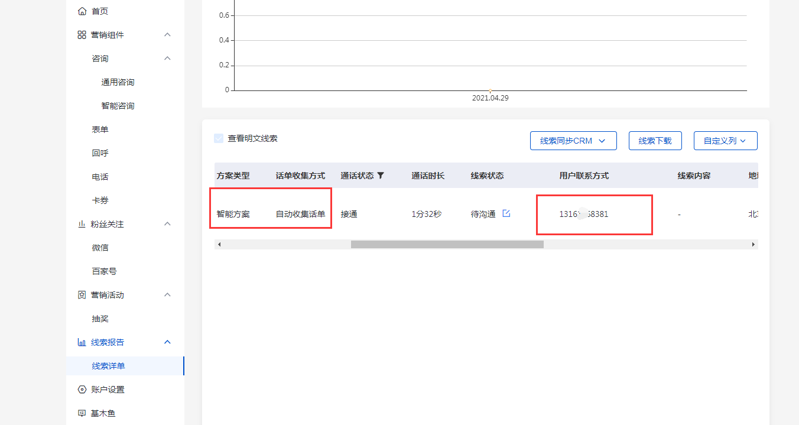Enable the 查看明文线索 checkbox
Viewport: 799px width, 425px height.
(219, 138)
